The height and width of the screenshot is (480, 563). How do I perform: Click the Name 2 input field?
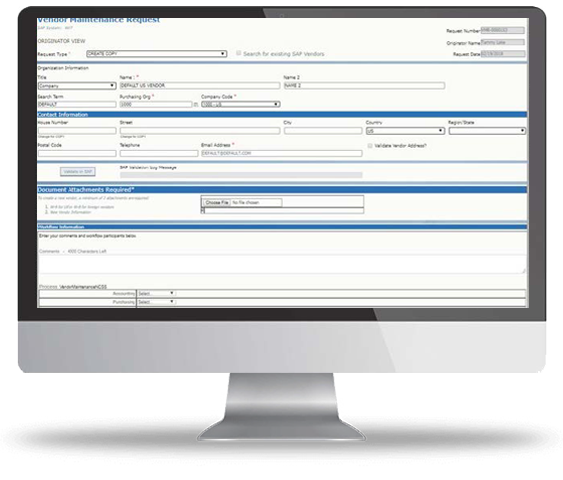click(364, 85)
